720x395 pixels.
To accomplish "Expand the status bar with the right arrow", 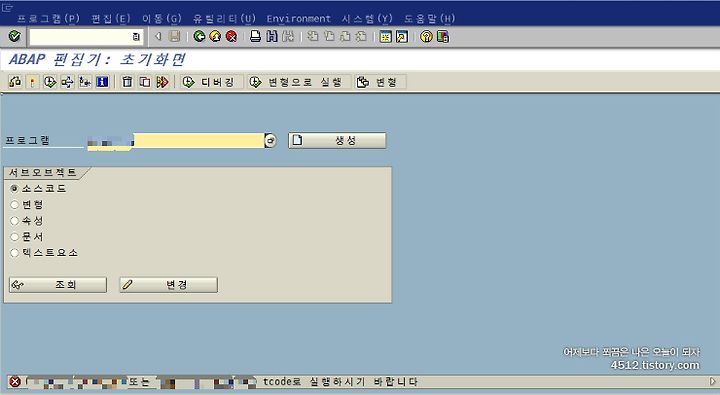I will pyautogui.click(x=713, y=382).
